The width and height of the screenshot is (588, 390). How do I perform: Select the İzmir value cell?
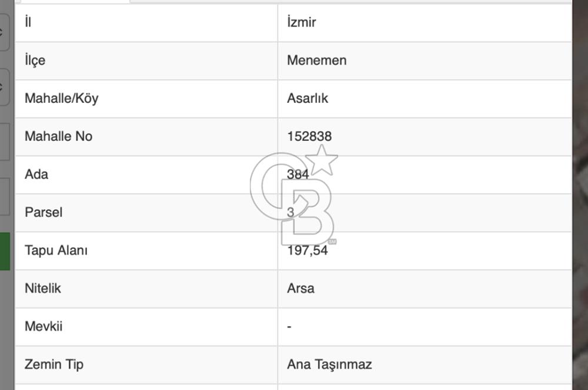pyautogui.click(x=425, y=22)
